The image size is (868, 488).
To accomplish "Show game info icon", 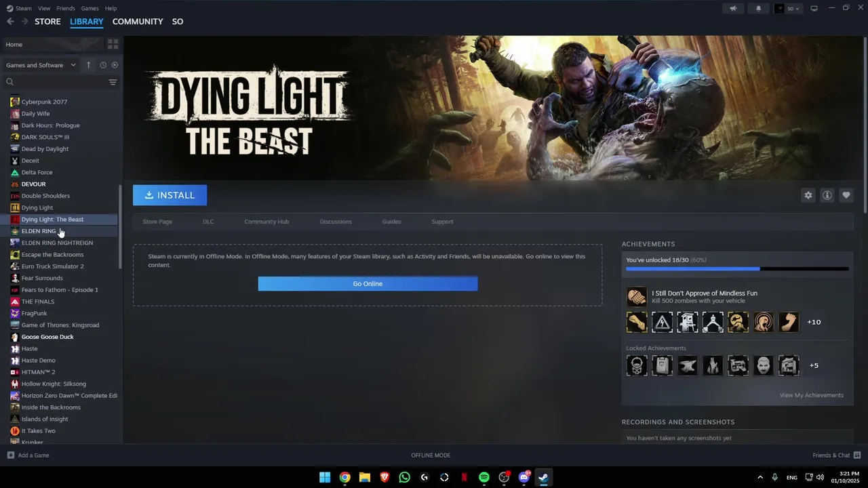I will tap(827, 195).
